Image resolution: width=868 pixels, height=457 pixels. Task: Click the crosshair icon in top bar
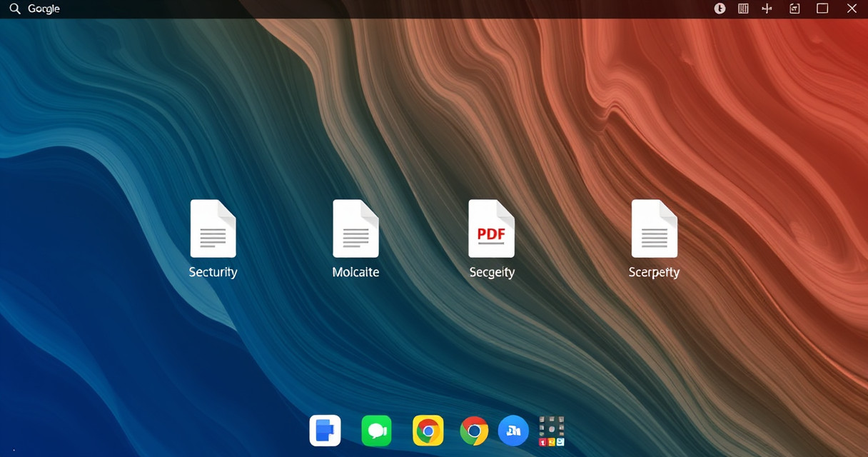click(x=767, y=9)
